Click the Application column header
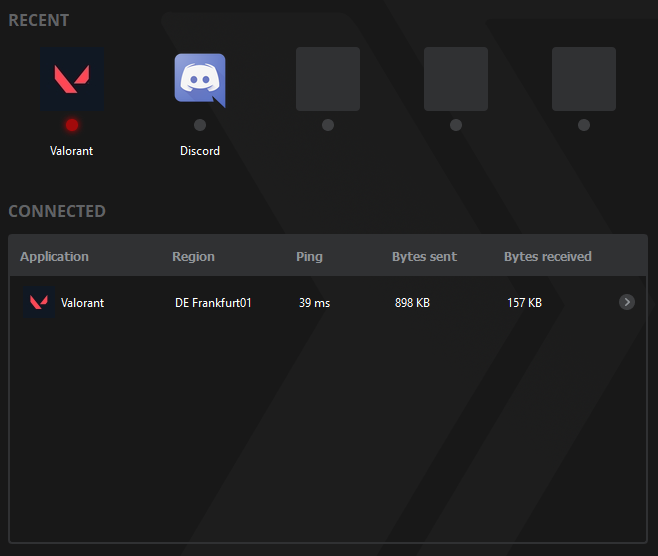This screenshot has height=556, width=658. pos(55,257)
